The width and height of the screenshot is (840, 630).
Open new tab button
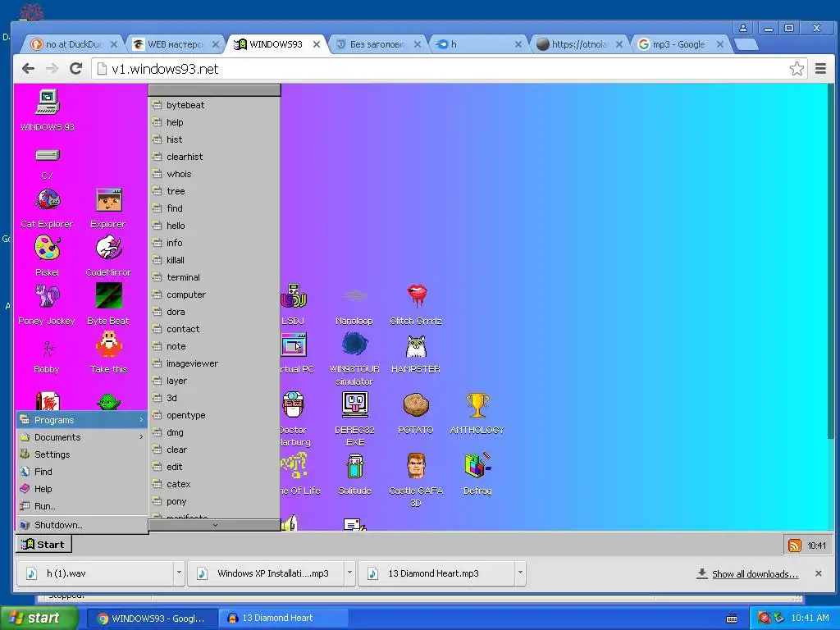coord(746,44)
